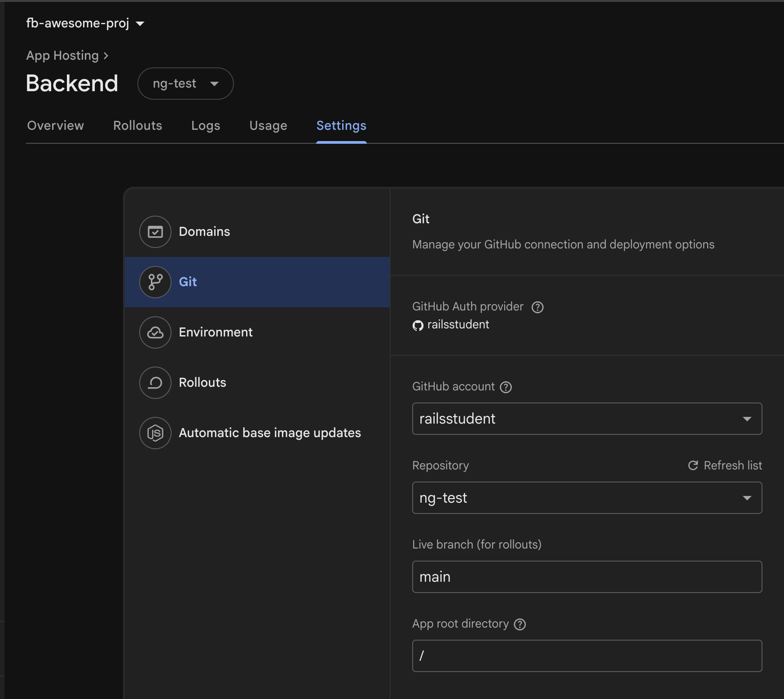Select Domains in settings menu

257,232
